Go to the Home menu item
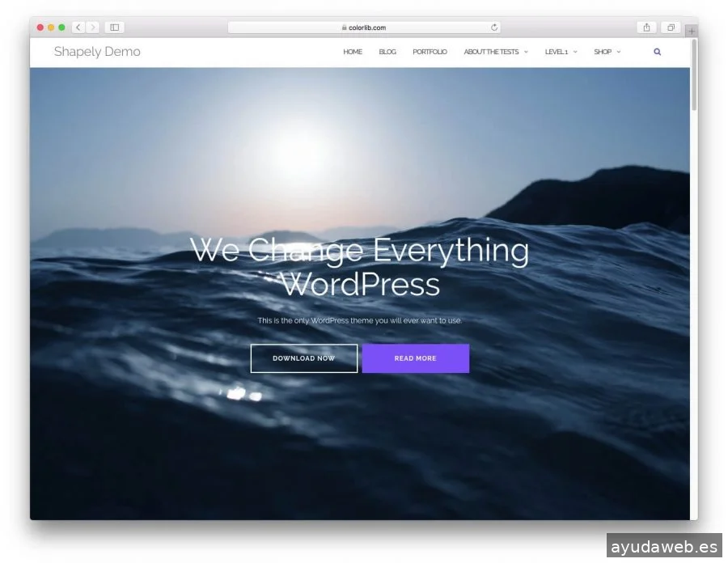This screenshot has width=728, height=563. [x=353, y=52]
